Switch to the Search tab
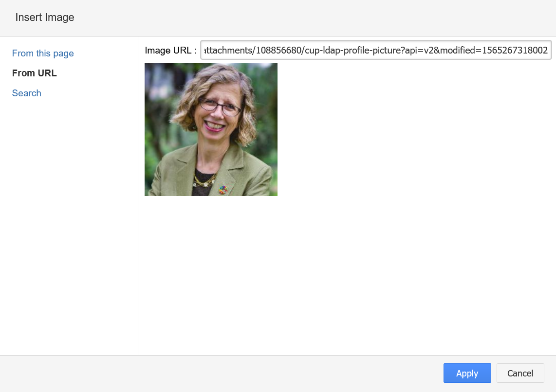Image resolution: width=556 pixels, height=392 pixels. (27, 93)
